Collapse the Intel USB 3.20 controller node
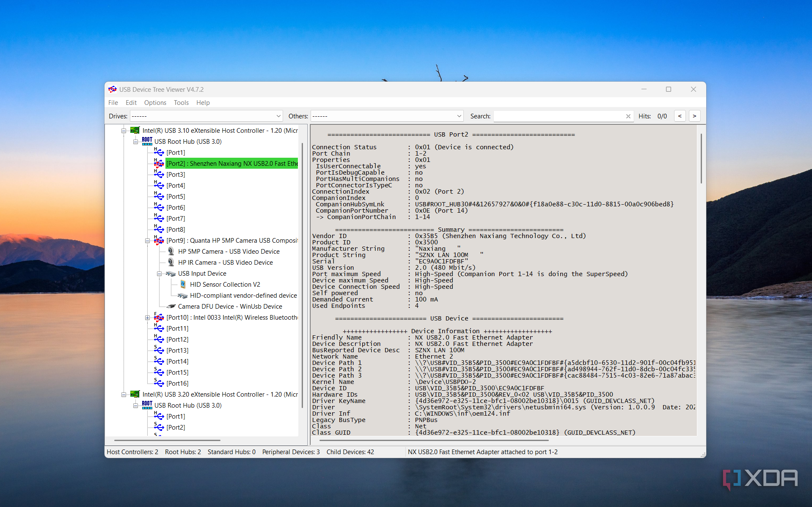This screenshot has height=507, width=812. pyautogui.click(x=124, y=395)
